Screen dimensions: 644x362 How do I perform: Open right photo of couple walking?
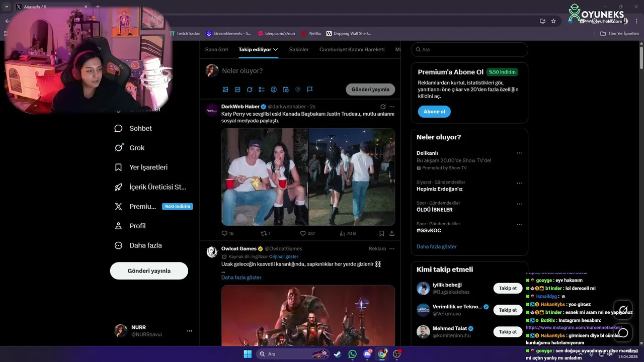click(352, 177)
